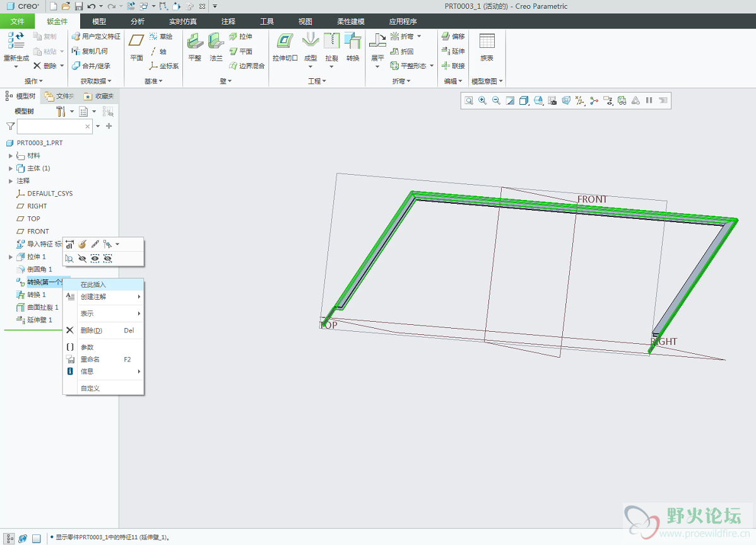Expand the 主体 (1) tree node
756x545 pixels.
11,168
